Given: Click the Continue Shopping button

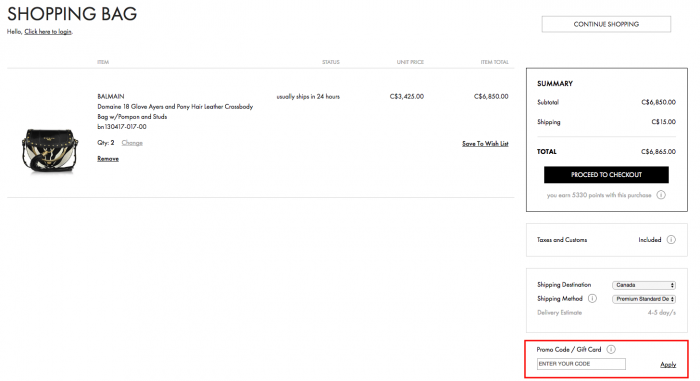Looking at the screenshot, I should point(606,24).
